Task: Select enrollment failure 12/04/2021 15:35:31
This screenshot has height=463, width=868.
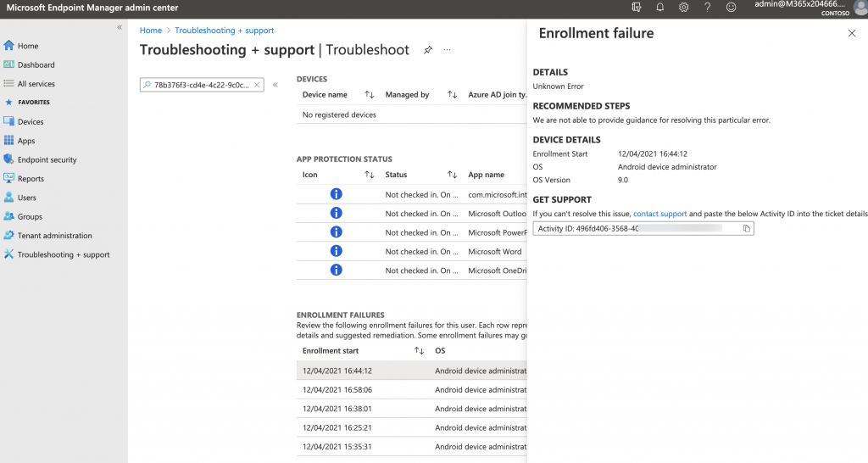Action: (412, 446)
